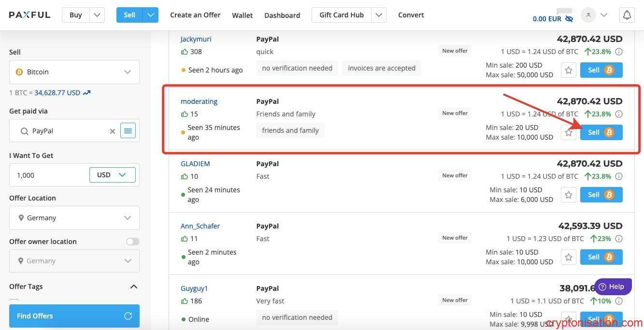Screen dimensions: 644x330
Task: Click the notification bell icon
Action: point(627,15)
